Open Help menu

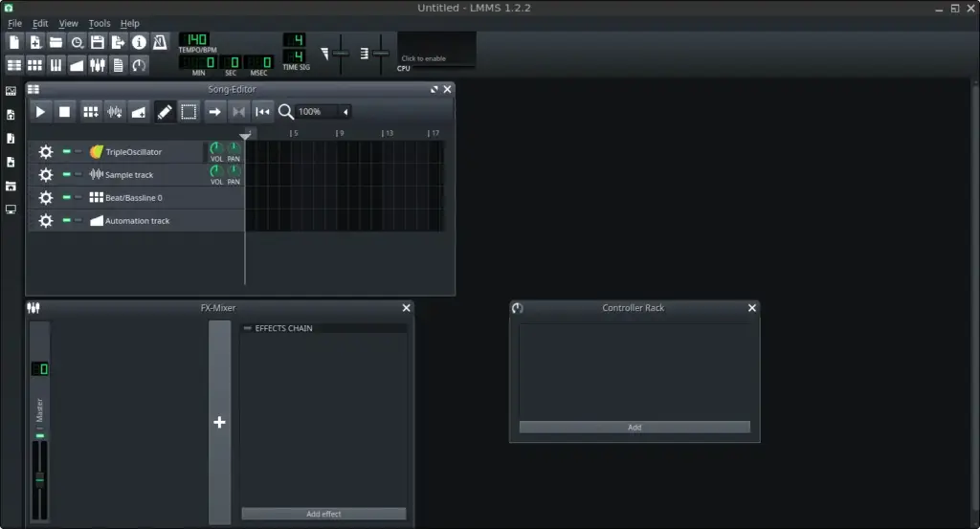[130, 23]
